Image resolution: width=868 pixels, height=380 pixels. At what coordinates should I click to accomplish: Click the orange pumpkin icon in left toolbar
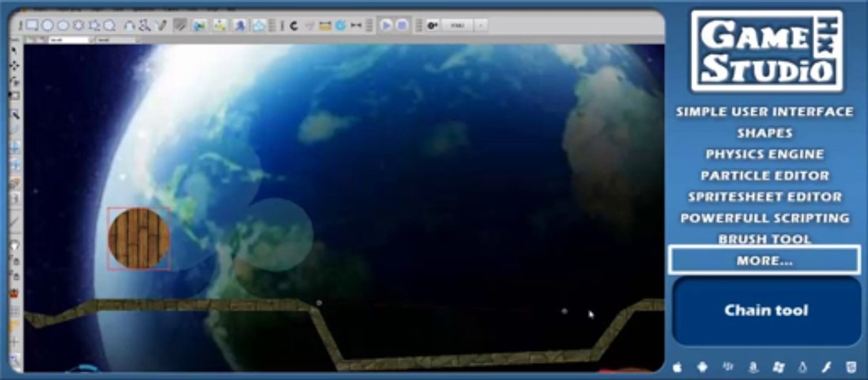click(15, 293)
